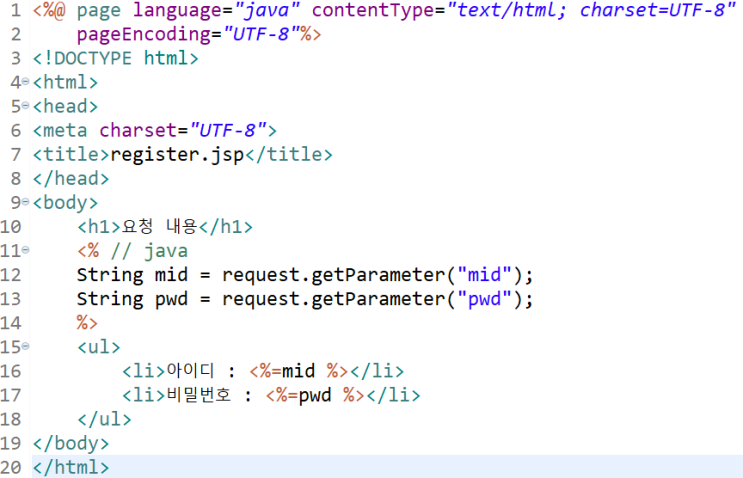Screen dimensions: 743x478
Task: Click the %> scriptlet closer on line 14
Action: tap(88, 323)
